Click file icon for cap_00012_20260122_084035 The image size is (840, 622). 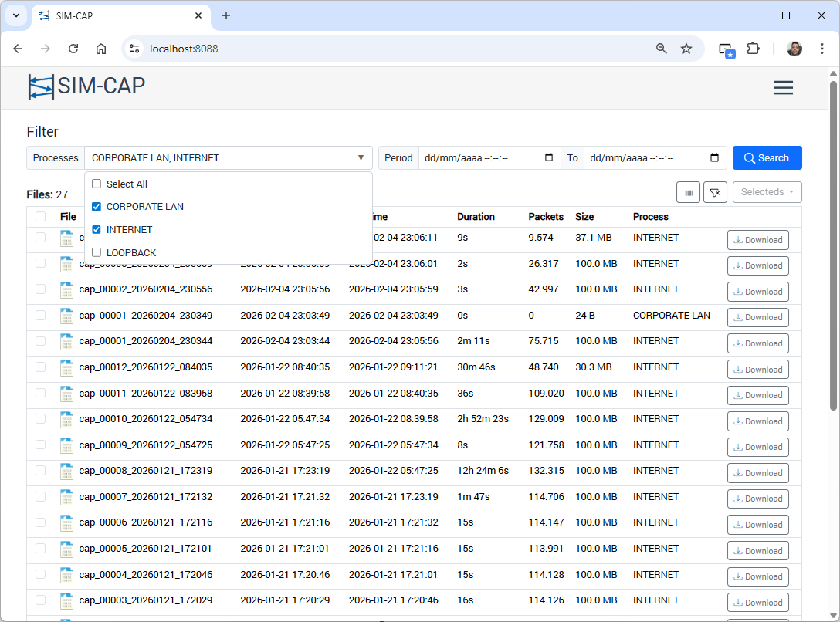tap(66, 367)
